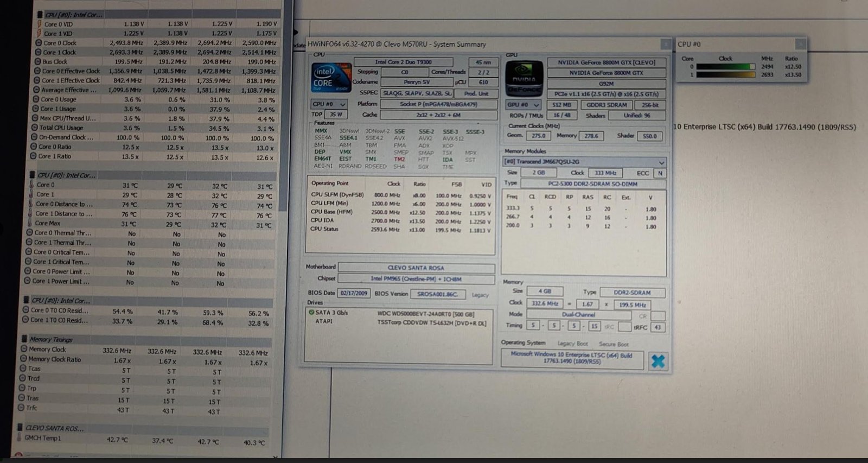
Task: Select the Average Effective sensor row
Action: [155, 90]
